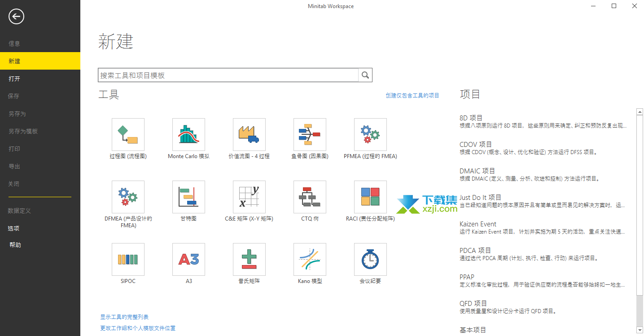Select the A3 tool
Image resolution: width=644 pixels, height=336 pixels.
[188, 259]
